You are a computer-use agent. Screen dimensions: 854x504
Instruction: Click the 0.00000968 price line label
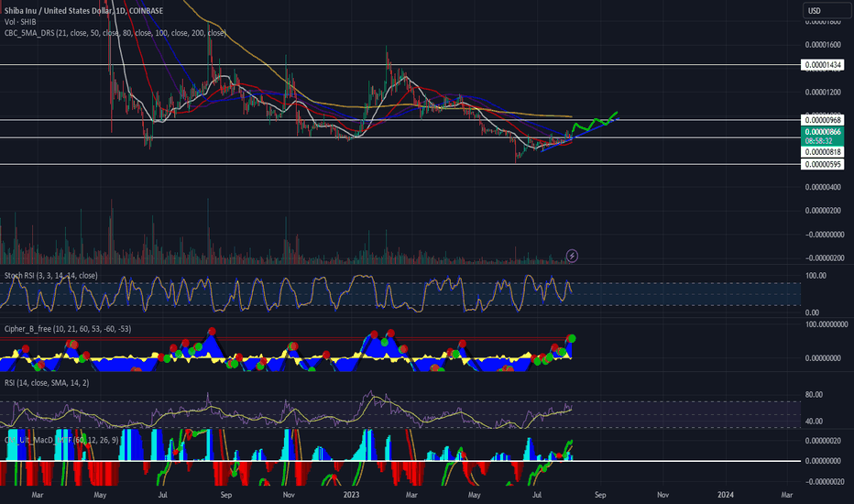[x=823, y=120]
